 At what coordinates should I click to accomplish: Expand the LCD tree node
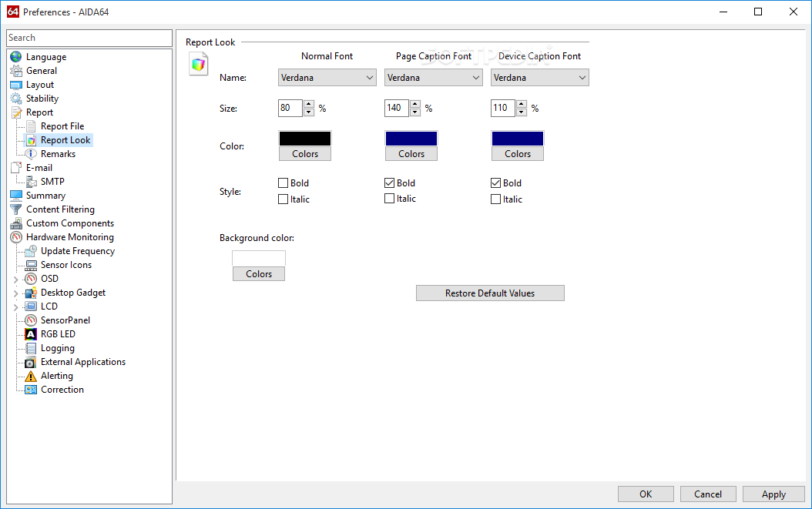click(x=15, y=307)
